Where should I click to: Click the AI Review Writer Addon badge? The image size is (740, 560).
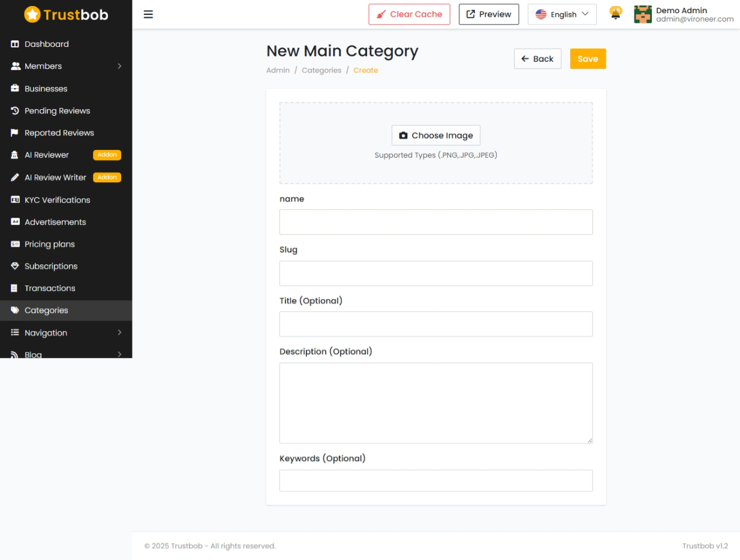107,177
